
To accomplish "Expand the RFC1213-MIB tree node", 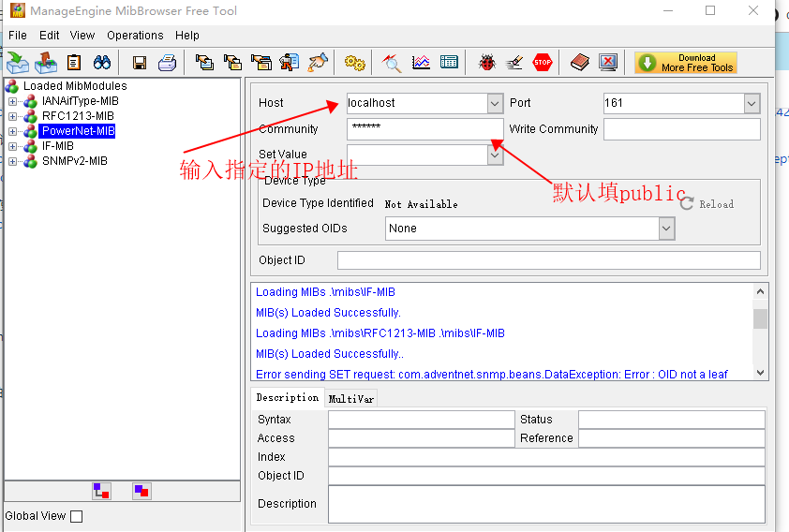I will click(12, 117).
